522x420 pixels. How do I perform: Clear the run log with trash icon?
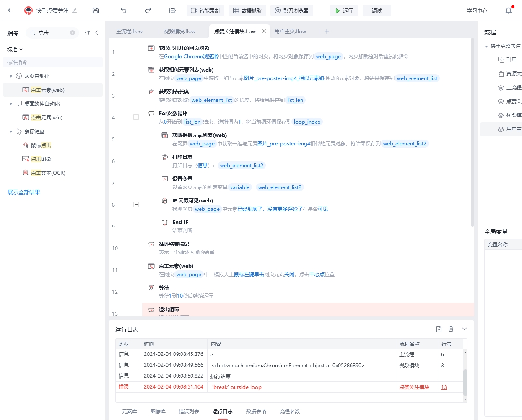point(451,329)
